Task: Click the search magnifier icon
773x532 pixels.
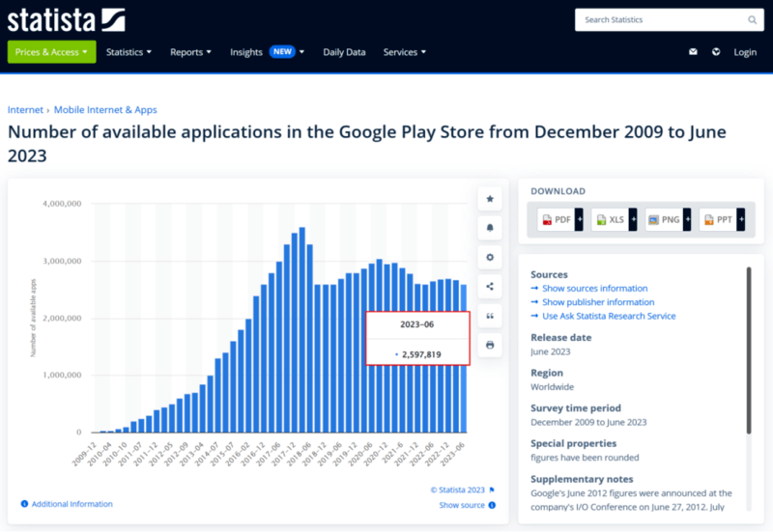Action: pyautogui.click(x=753, y=19)
